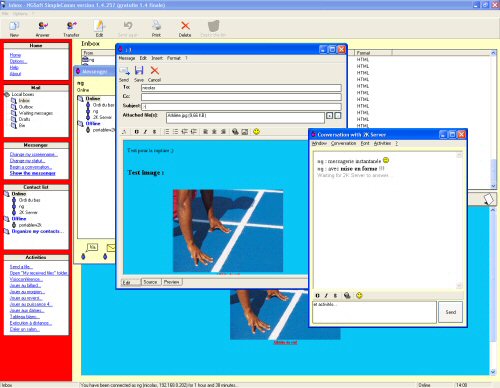Open the Options link in Home panel
500x388 pixels.
18,61
